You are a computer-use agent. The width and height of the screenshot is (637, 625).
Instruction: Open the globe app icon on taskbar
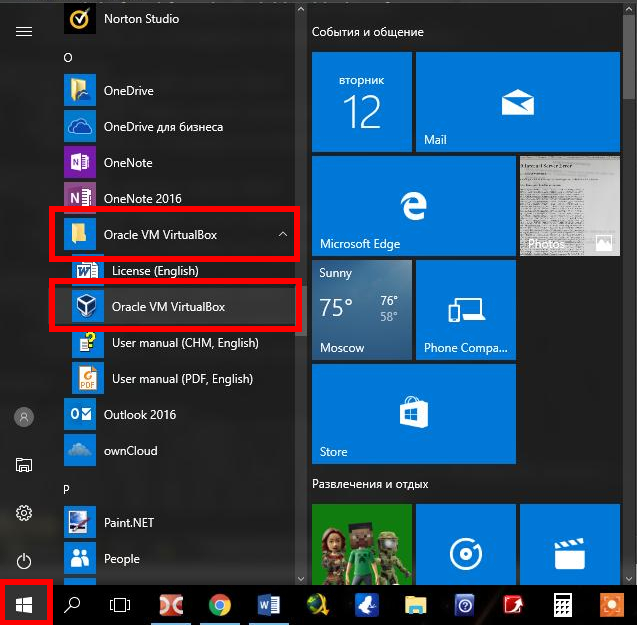click(x=318, y=605)
